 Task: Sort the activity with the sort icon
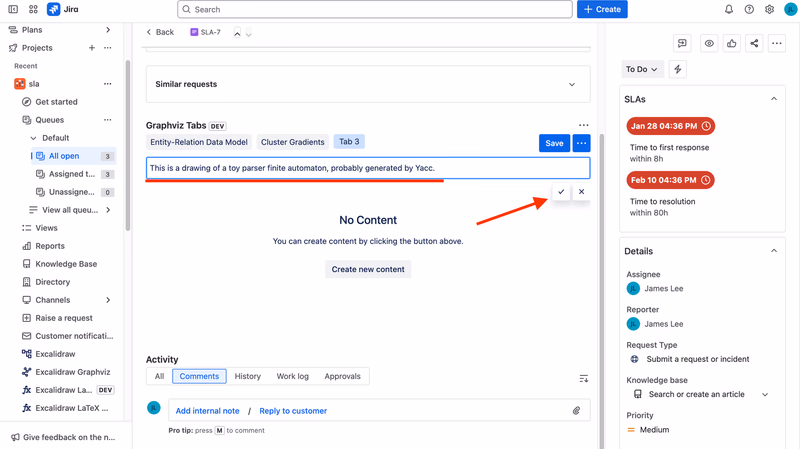click(x=584, y=379)
